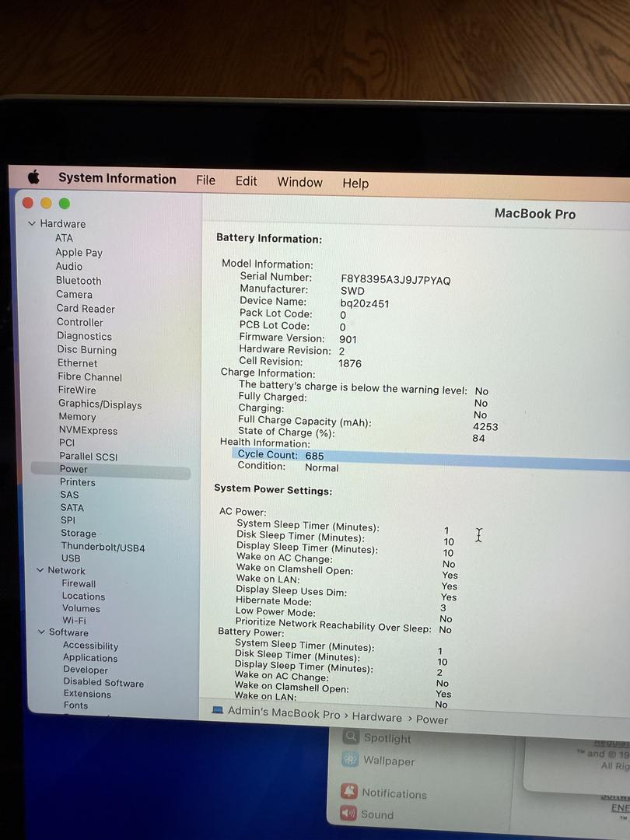Select Extensions under Software
Image resolution: width=630 pixels, height=840 pixels.
pyautogui.click(x=87, y=695)
